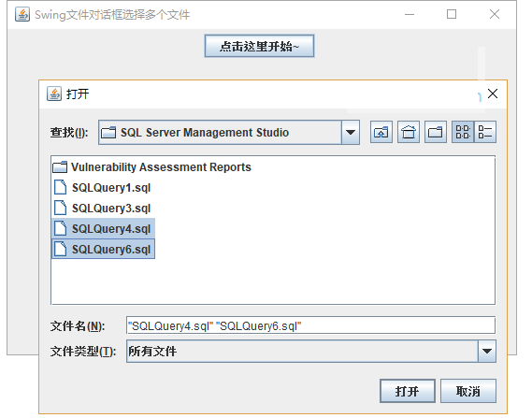Click the 打开 button to open files
The height and width of the screenshot is (418, 532).
click(408, 391)
